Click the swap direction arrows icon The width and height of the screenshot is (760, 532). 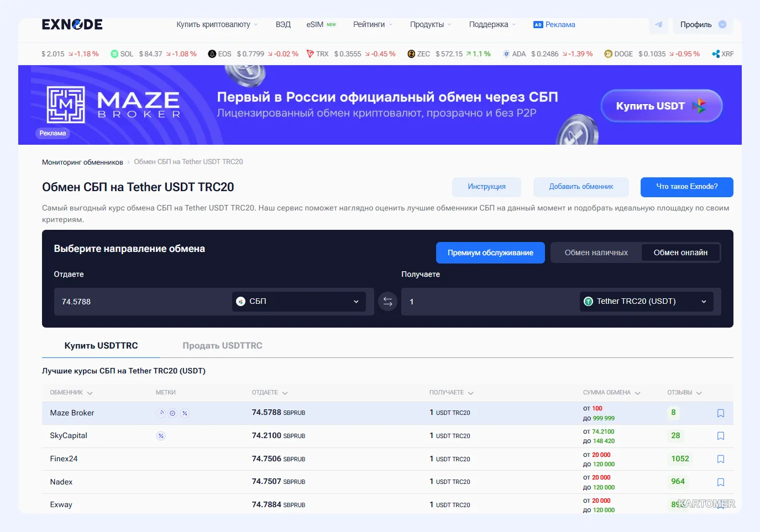click(387, 302)
